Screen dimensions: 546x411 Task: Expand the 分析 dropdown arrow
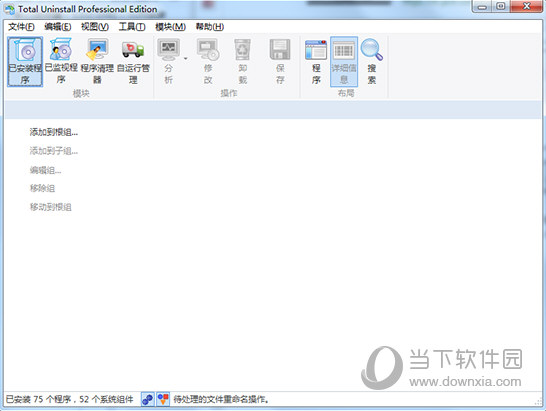click(x=186, y=59)
